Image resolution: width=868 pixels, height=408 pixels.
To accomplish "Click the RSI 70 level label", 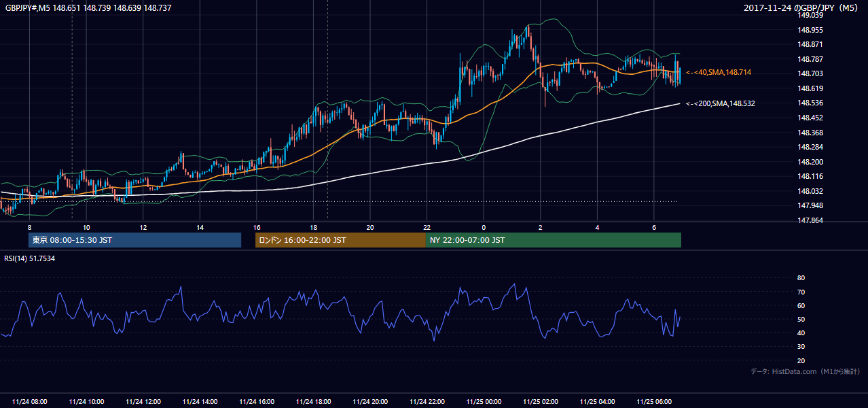I will coord(801,292).
